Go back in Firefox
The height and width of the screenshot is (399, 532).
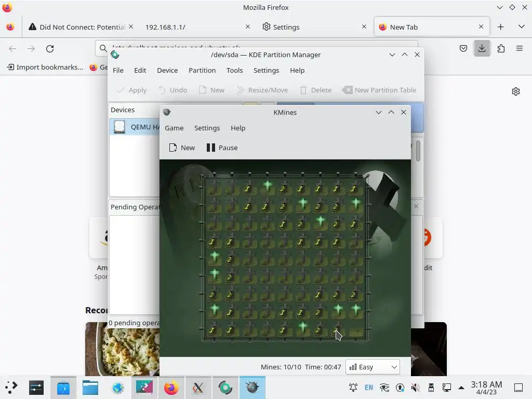tap(12, 48)
